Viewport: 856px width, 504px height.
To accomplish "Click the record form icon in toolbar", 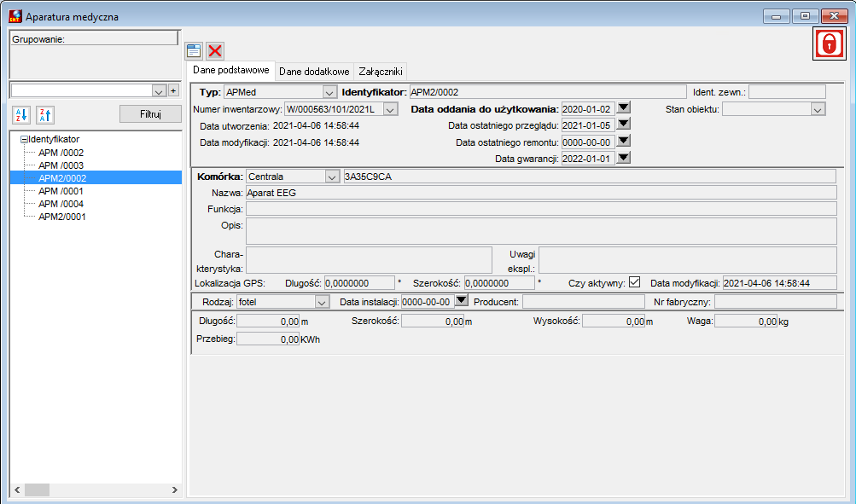I will [x=194, y=51].
